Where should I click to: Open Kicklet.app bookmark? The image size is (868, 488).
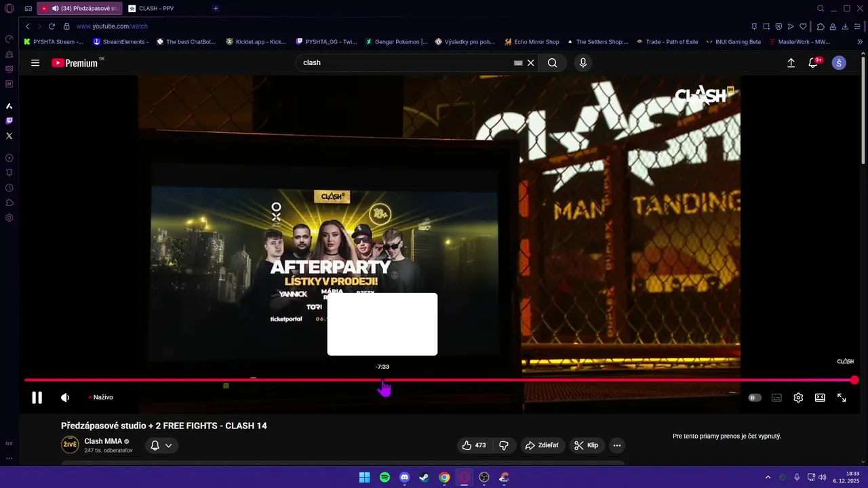click(256, 41)
